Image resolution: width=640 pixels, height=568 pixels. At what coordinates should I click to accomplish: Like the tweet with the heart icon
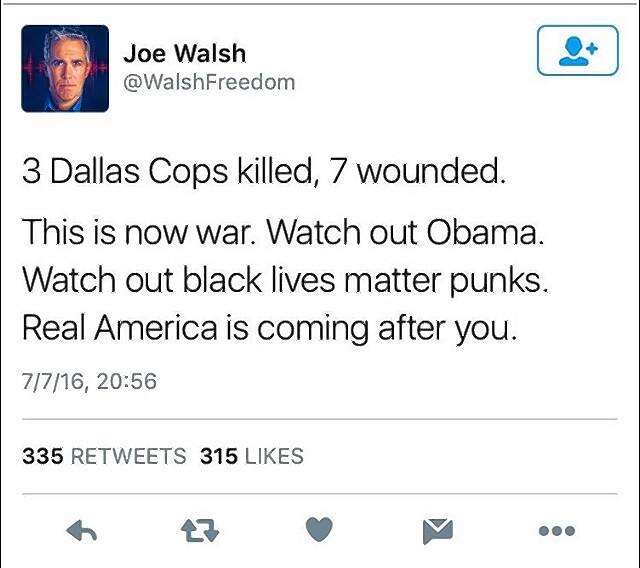(319, 529)
